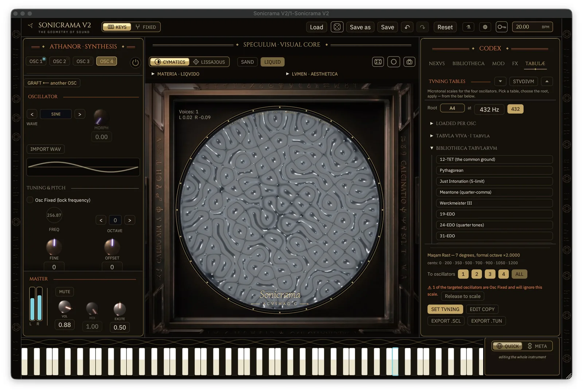583x392 pixels.
Task: Open settings gear in top bar
Action: click(x=485, y=27)
